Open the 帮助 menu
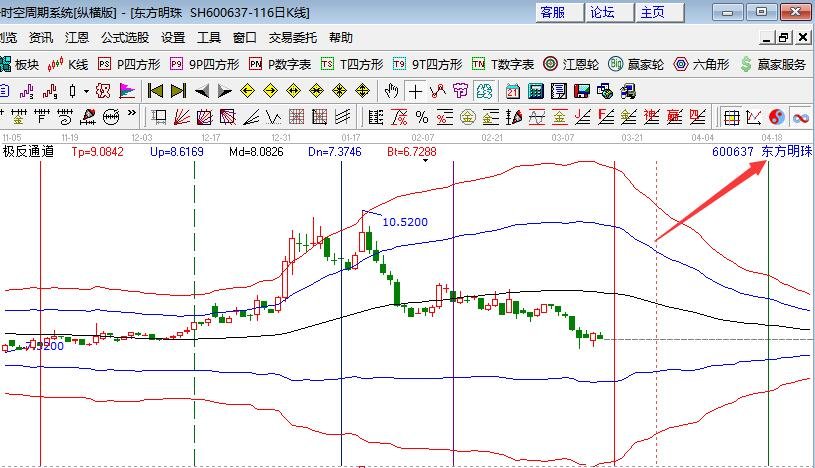The image size is (815, 468). coord(341,38)
